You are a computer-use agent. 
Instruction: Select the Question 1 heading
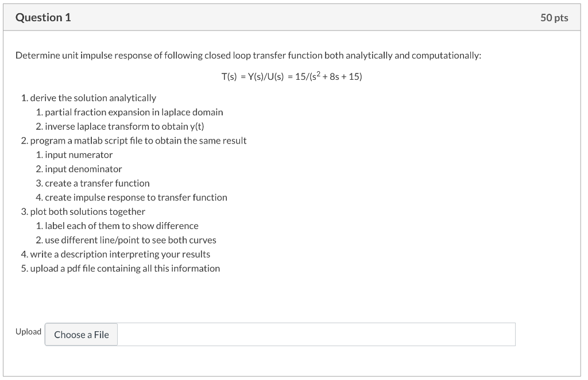43,17
